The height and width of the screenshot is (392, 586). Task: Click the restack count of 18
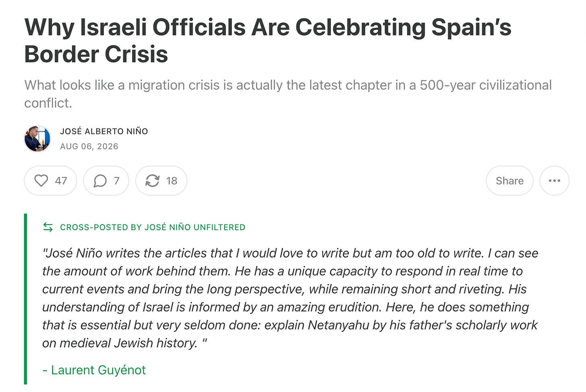click(x=172, y=181)
